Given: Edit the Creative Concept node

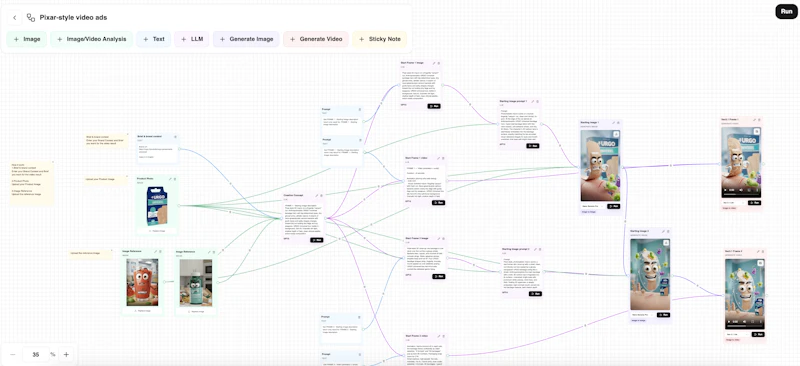Looking at the screenshot, I should click(316, 195).
